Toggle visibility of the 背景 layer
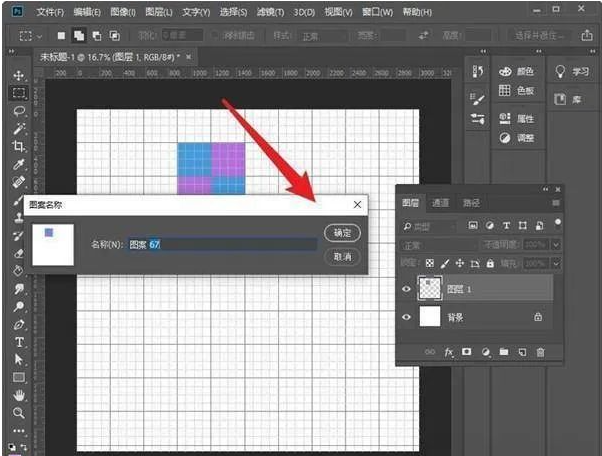The image size is (602, 456). [x=406, y=317]
